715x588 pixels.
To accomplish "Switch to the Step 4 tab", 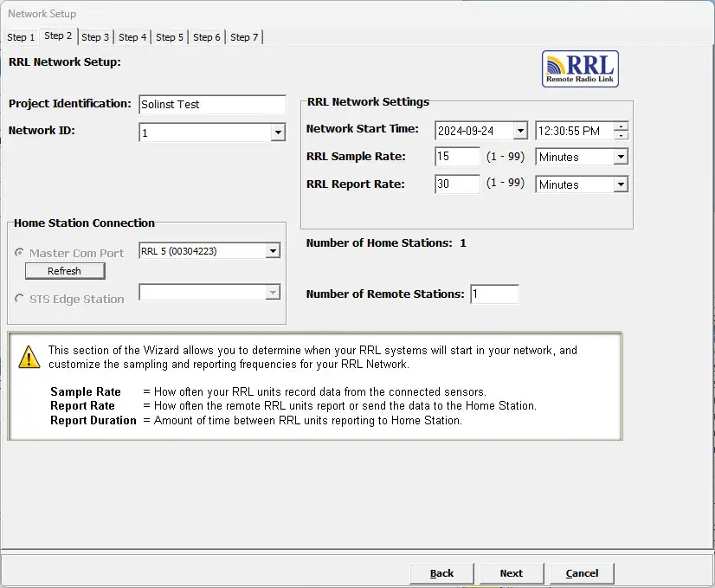I will 132,36.
